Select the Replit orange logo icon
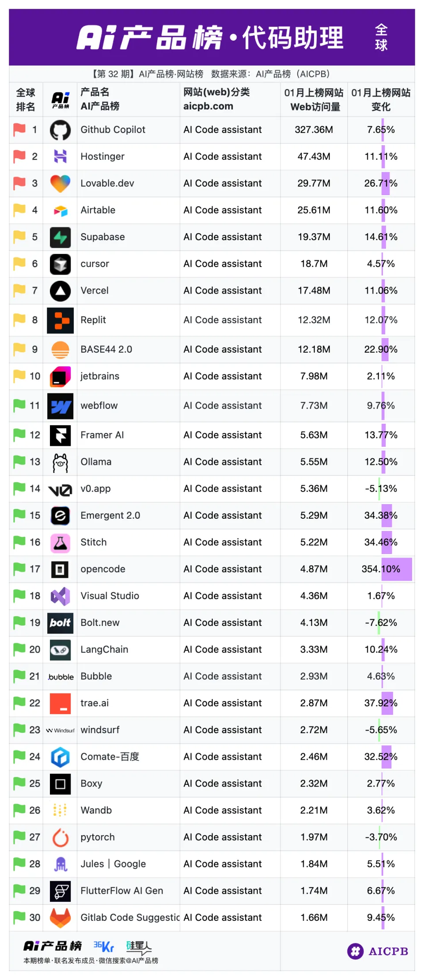Screen dimensions: 424x980 (60, 320)
